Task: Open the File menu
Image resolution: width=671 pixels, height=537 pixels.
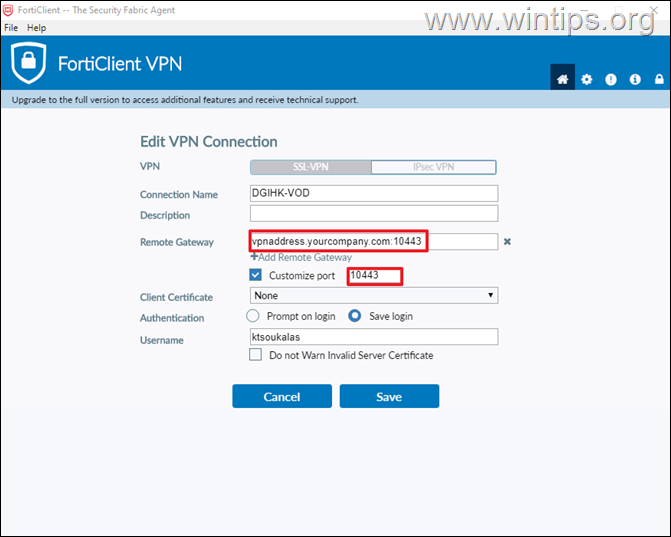Action: click(11, 28)
